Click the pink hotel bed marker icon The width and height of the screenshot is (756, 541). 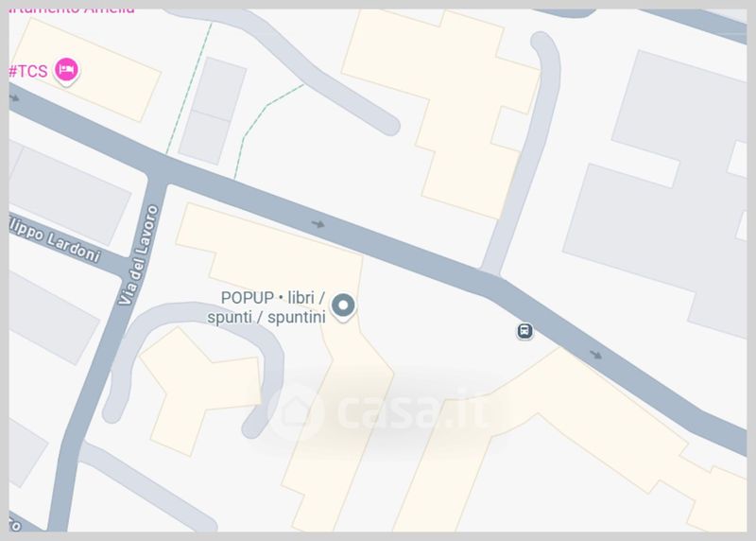[x=66, y=71]
